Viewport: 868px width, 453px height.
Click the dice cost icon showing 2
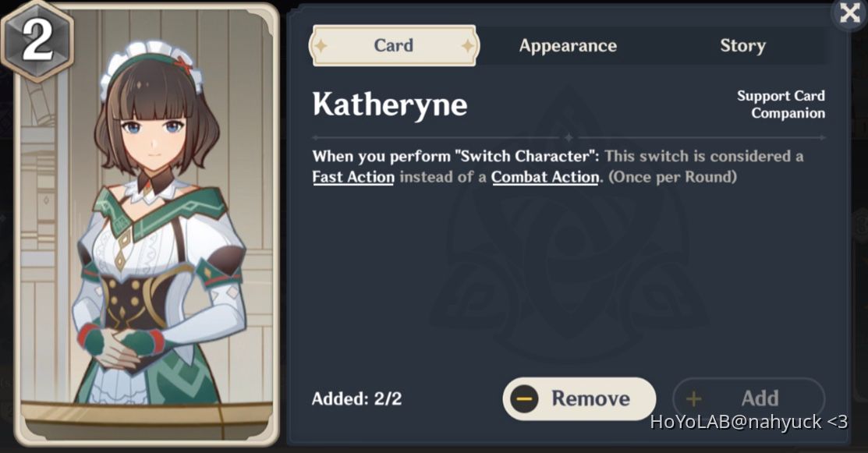[x=37, y=40]
